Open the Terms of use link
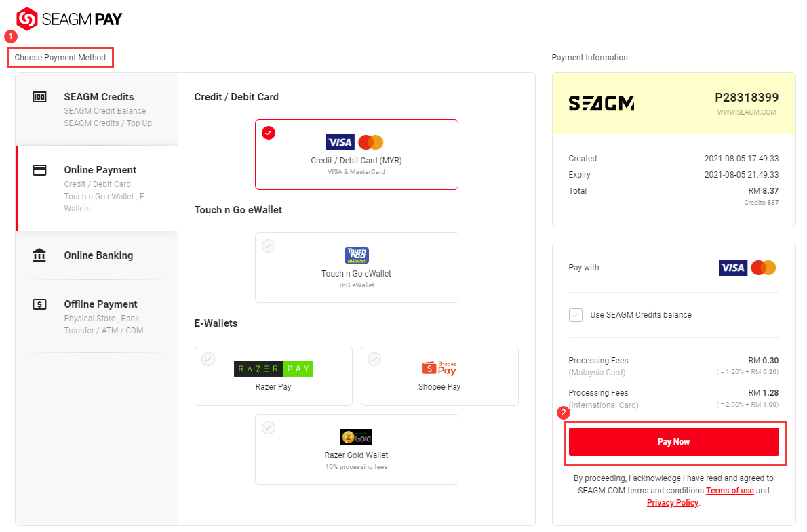 [730, 491]
